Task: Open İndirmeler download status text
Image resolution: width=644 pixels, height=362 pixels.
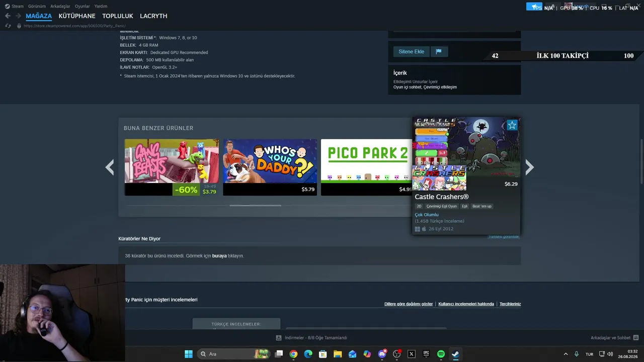Action: click(x=315, y=338)
